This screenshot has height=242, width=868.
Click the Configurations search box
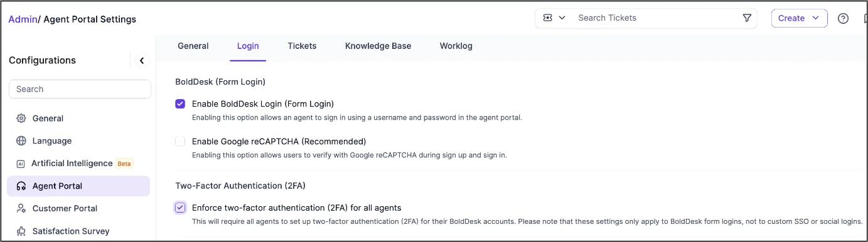click(80, 89)
